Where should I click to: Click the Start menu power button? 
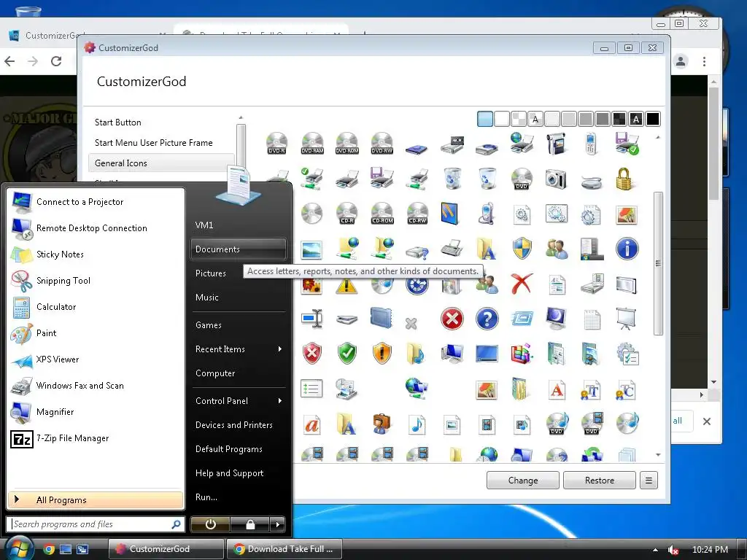(x=211, y=524)
